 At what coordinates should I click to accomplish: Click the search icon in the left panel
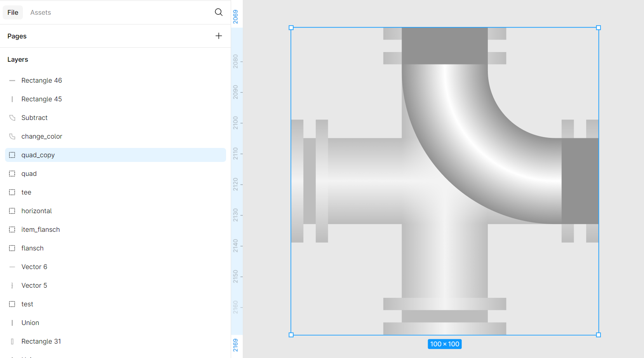click(x=219, y=12)
